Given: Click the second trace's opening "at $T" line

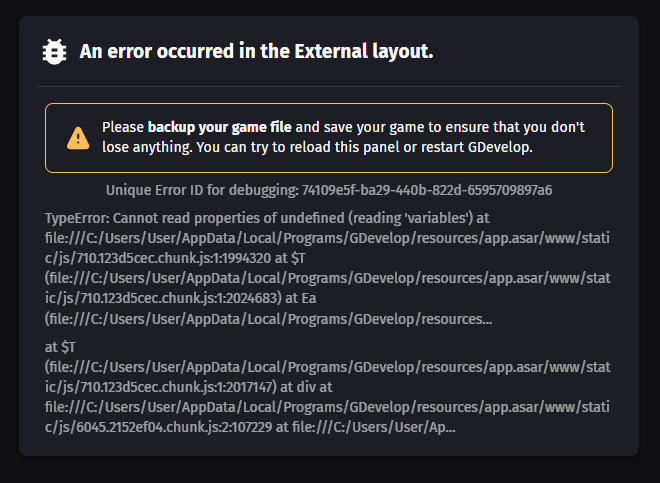Looking at the screenshot, I should point(60,347).
